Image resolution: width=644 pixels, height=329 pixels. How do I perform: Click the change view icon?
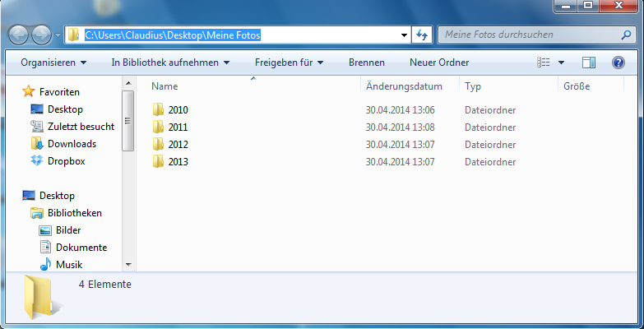click(x=544, y=63)
